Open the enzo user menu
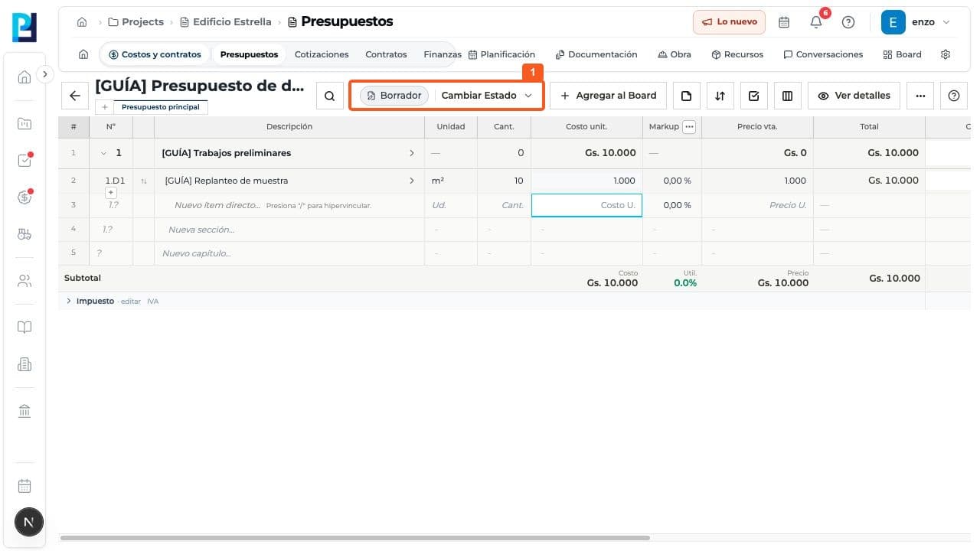 click(x=916, y=22)
